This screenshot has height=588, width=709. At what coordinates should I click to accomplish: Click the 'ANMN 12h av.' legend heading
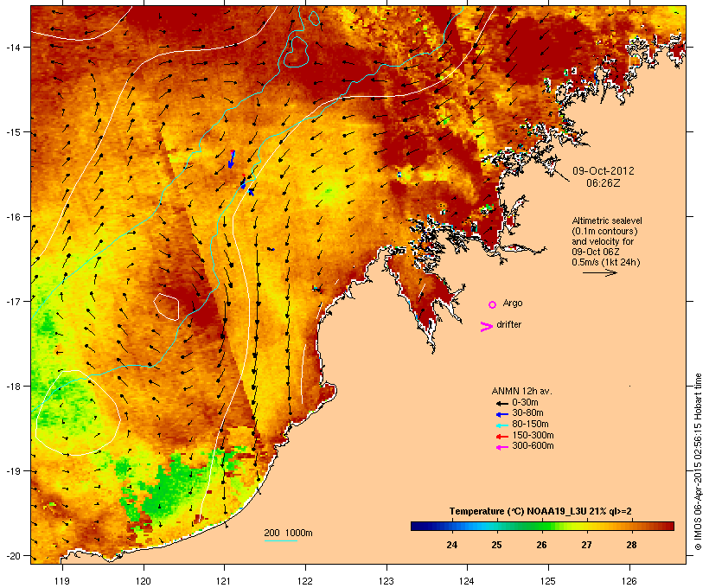[x=521, y=391]
